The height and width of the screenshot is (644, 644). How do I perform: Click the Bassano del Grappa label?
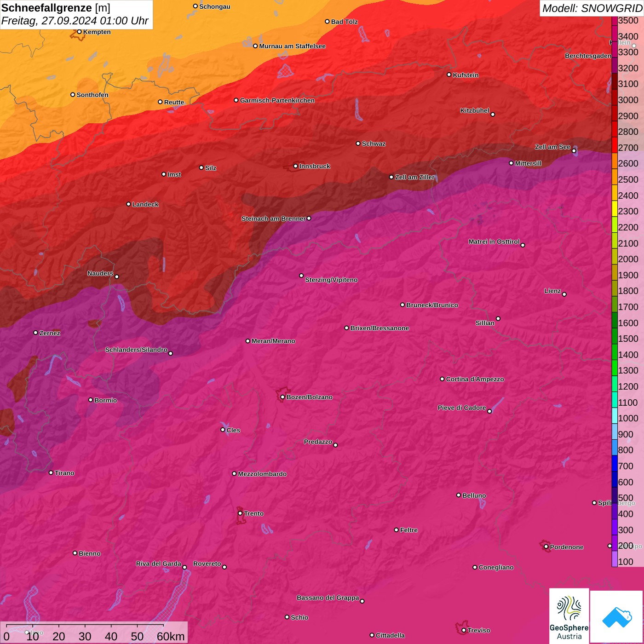pos(328,598)
